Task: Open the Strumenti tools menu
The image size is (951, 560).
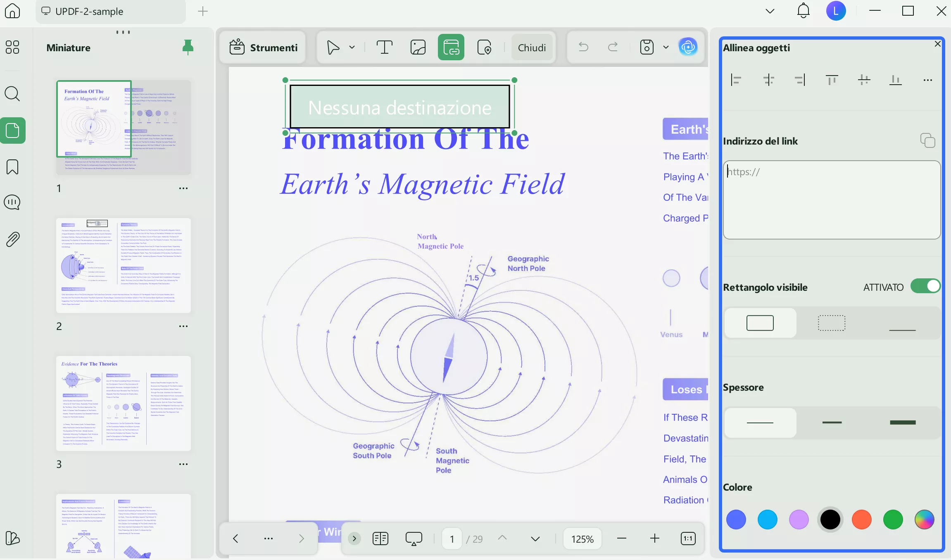Action: [264, 47]
